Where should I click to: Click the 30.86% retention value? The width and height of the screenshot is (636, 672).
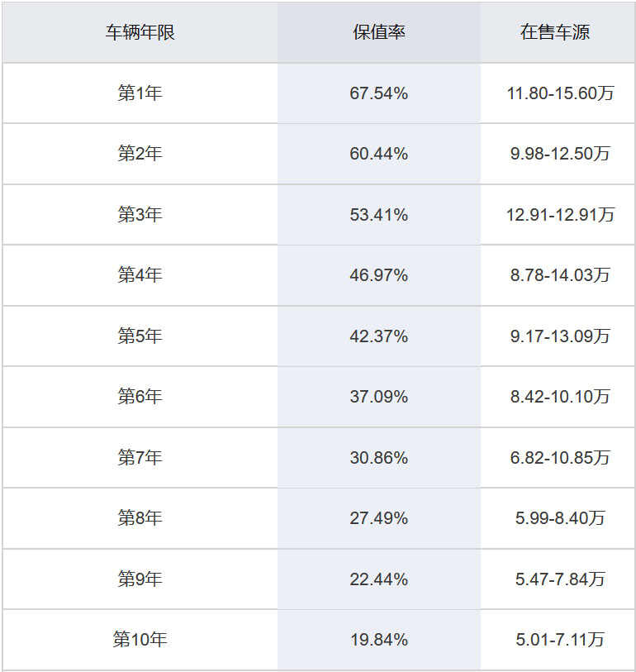coord(378,458)
